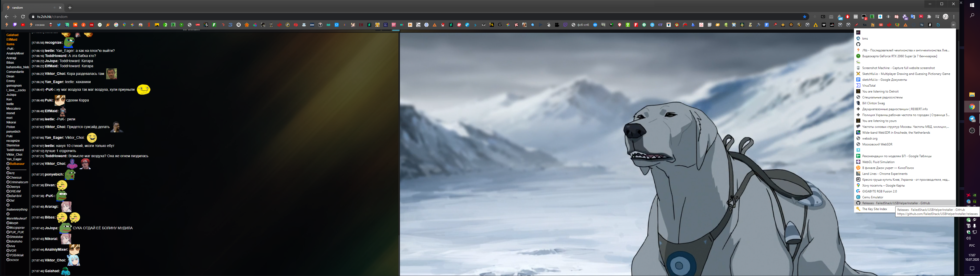Click the red hand AdBlock extension icon

point(848,17)
